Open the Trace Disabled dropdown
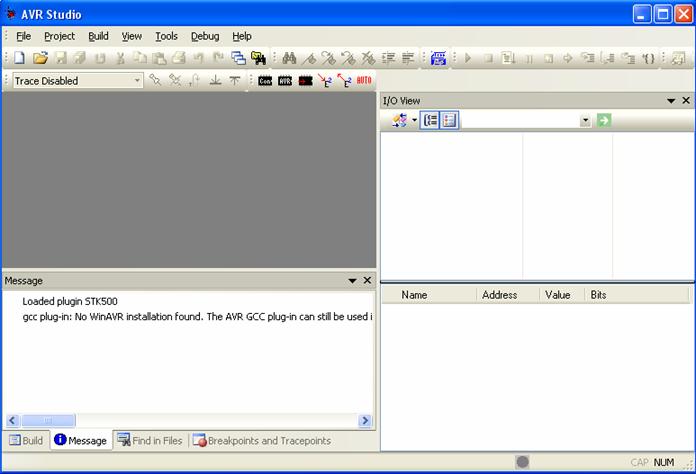This screenshot has height=474, width=696. tap(138, 80)
